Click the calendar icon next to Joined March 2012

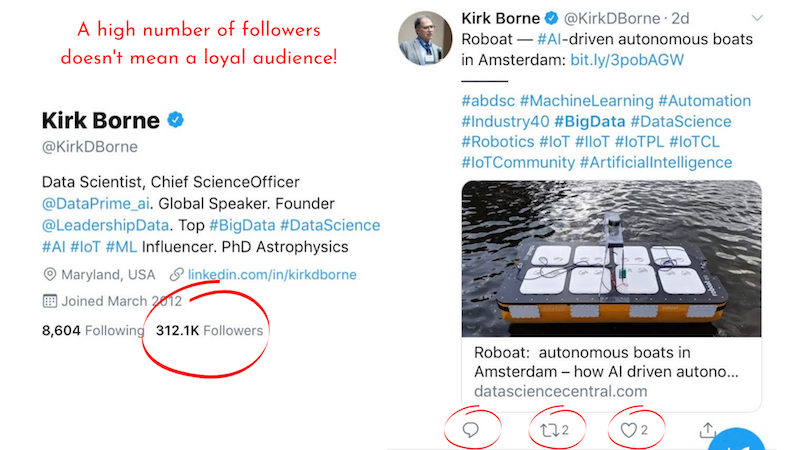click(x=49, y=300)
